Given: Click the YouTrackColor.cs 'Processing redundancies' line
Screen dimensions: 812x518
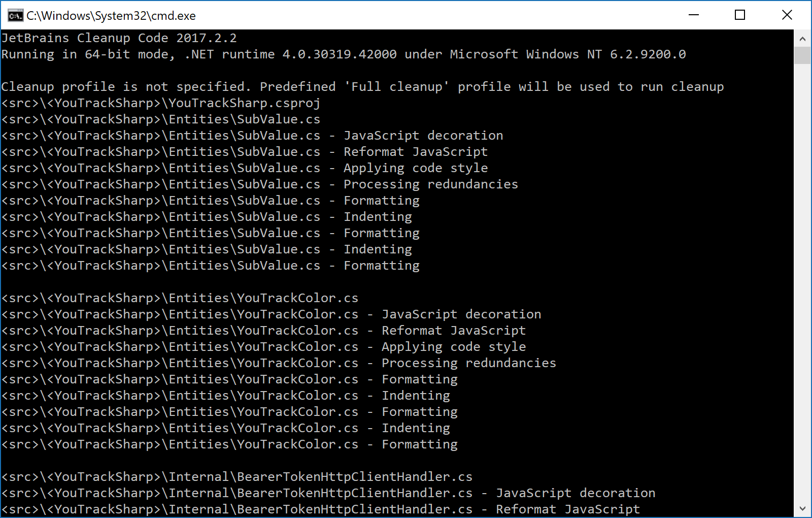Looking at the screenshot, I should pos(279,363).
